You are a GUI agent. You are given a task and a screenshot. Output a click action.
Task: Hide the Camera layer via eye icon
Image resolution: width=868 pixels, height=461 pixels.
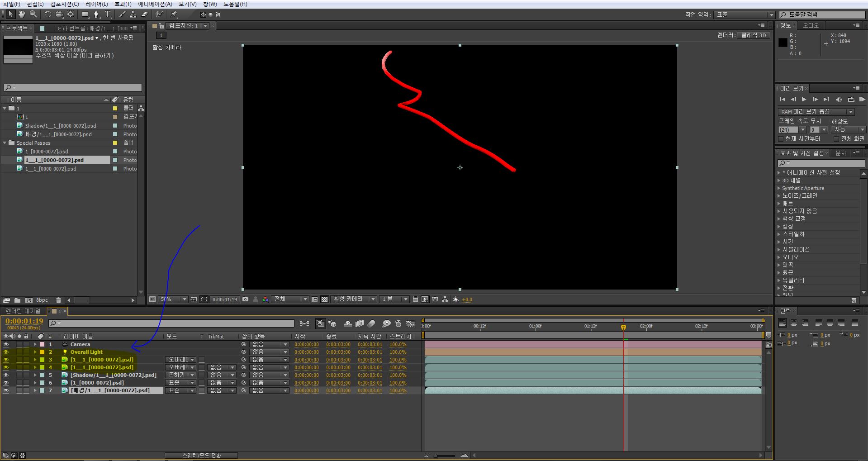[6, 344]
